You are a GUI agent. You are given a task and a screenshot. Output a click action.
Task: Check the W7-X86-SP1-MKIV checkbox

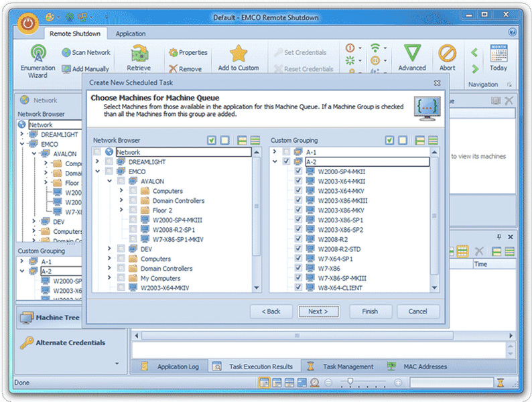(133, 239)
